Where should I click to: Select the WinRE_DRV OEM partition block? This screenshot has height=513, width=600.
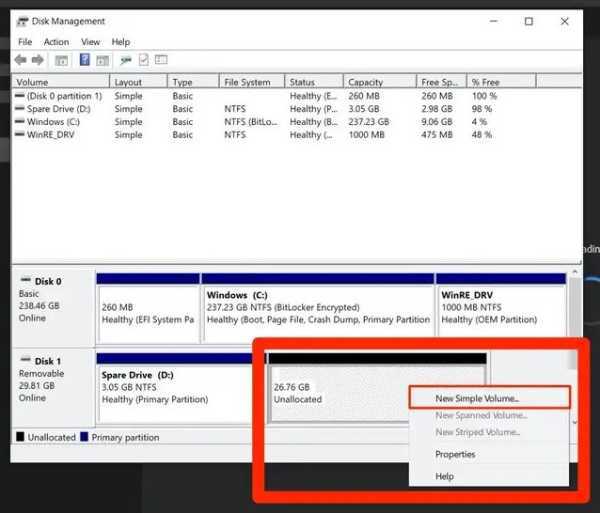coord(501,308)
